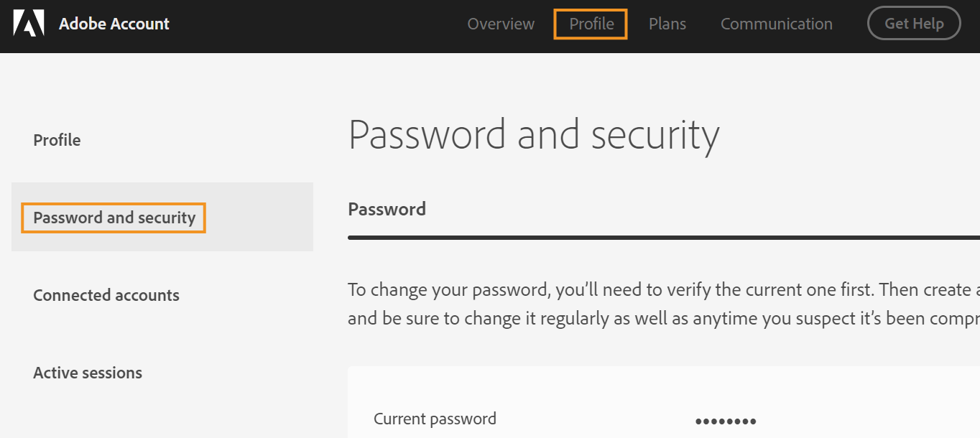Viewport: 980px width, 438px height.
Task: Select Profile in the left sidebar
Action: [x=57, y=140]
